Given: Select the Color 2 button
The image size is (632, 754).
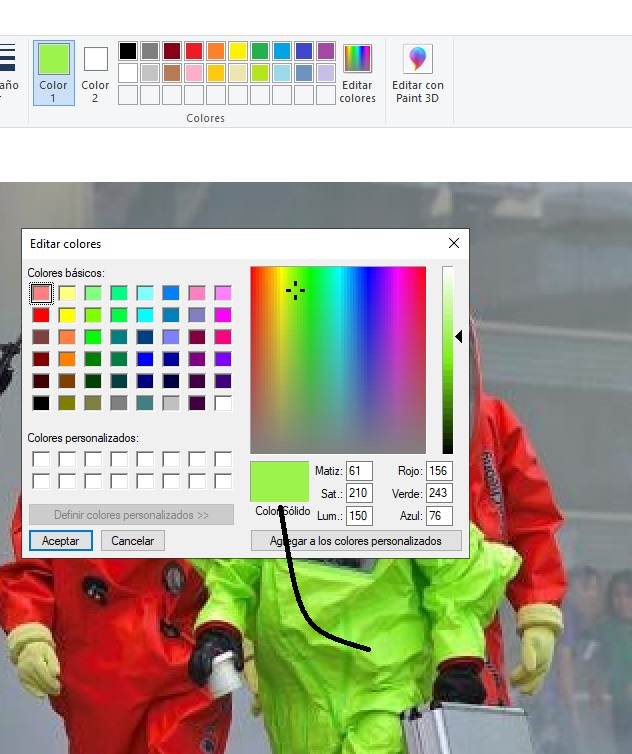Looking at the screenshot, I should point(95,72).
